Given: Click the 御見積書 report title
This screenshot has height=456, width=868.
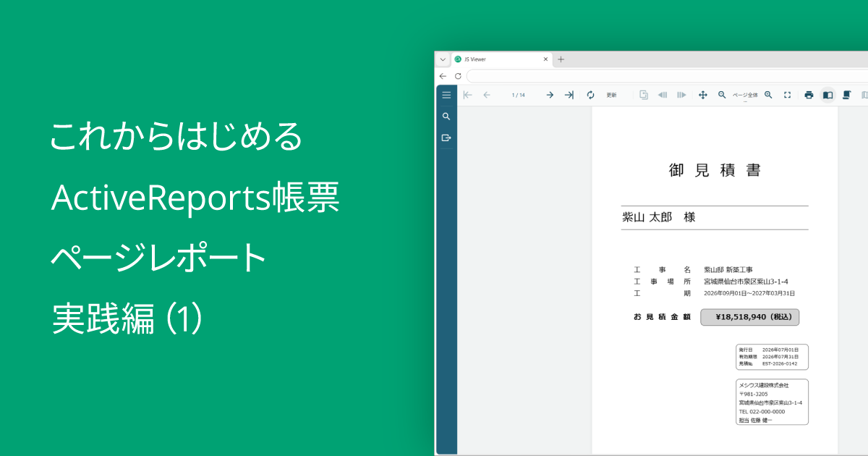Looking at the screenshot, I should click(715, 171).
